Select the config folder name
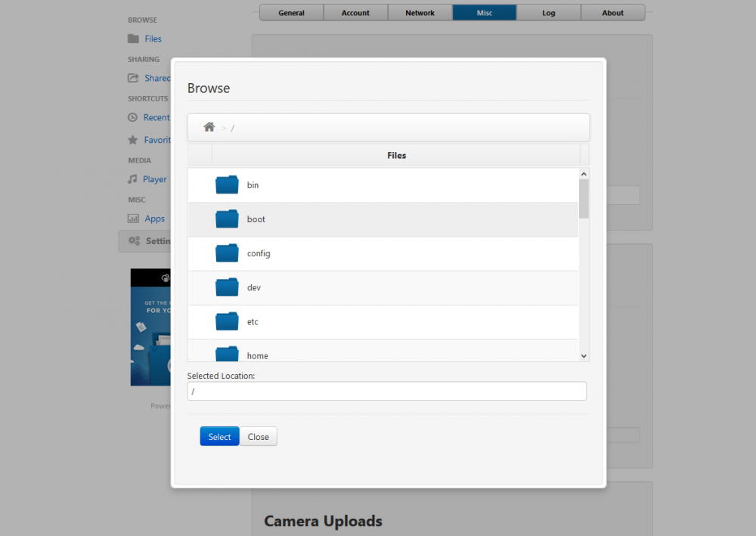This screenshot has height=536, width=756. [259, 253]
